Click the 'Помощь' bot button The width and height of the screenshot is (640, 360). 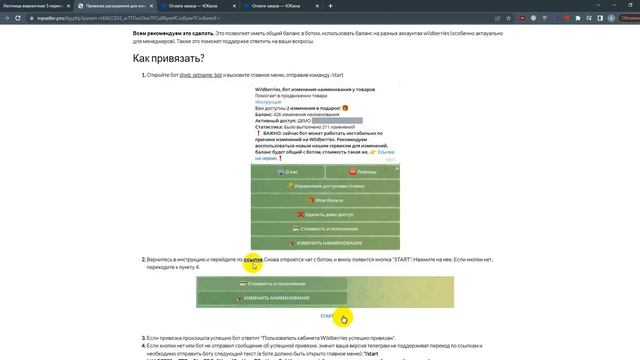coord(363,172)
